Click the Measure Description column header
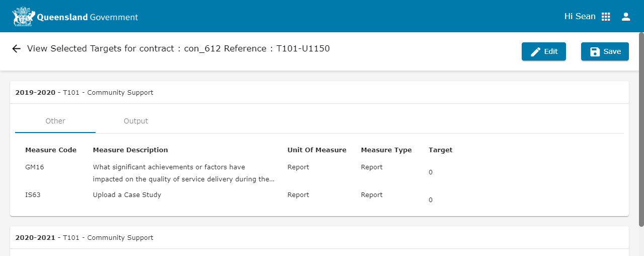 pyautogui.click(x=130, y=150)
